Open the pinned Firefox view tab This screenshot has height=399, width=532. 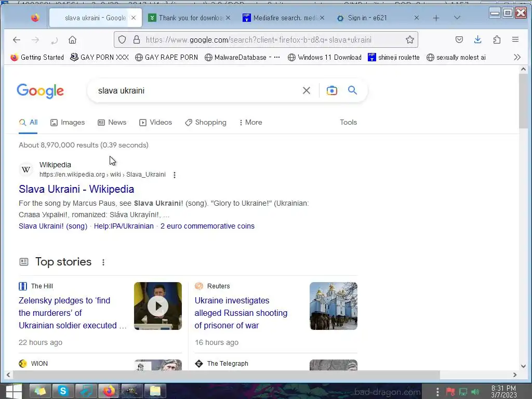click(x=35, y=18)
